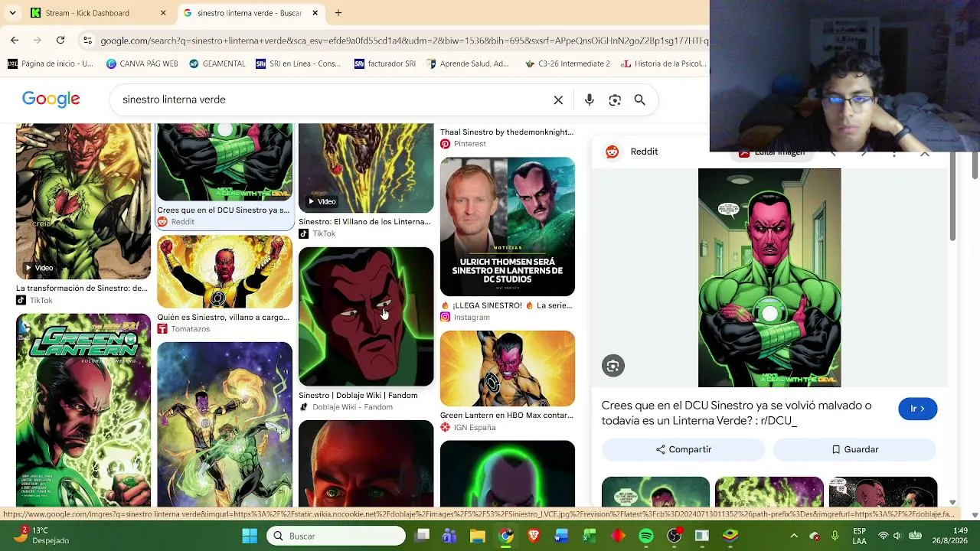Open site information icon in the address bar

[x=87, y=40]
